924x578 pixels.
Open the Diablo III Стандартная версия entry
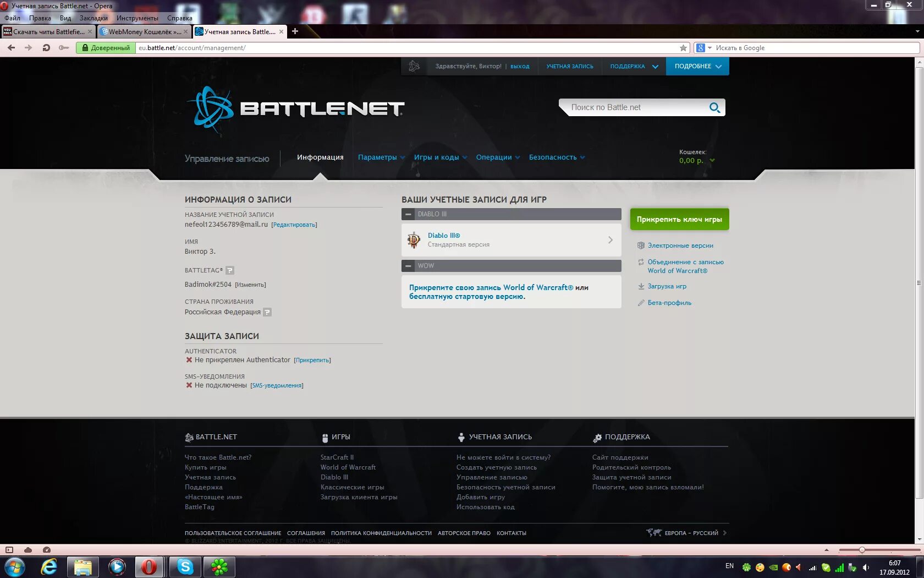point(511,240)
